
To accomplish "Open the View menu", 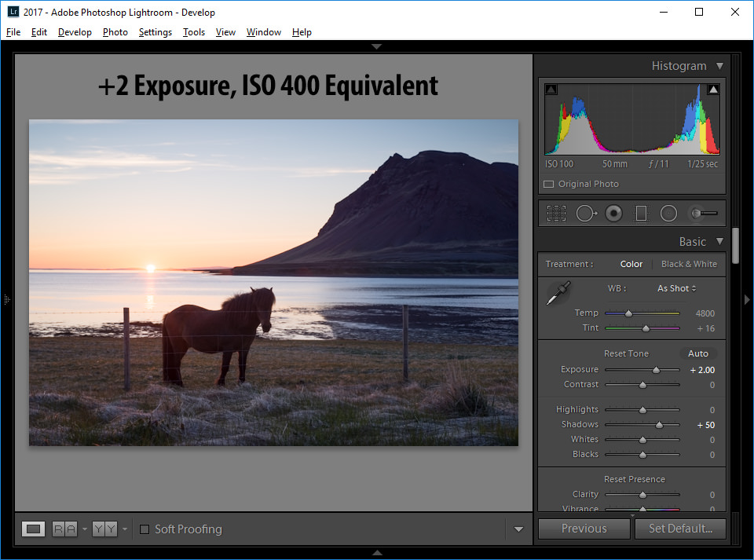I will (x=225, y=31).
